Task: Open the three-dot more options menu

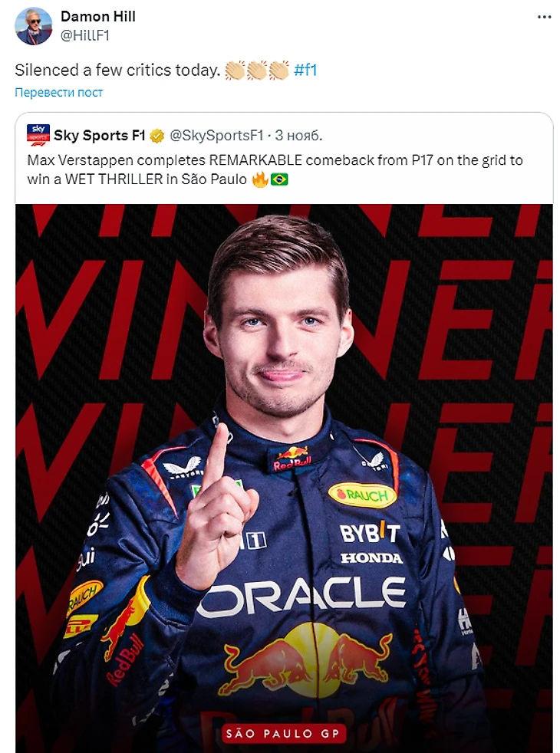Action: (x=544, y=17)
